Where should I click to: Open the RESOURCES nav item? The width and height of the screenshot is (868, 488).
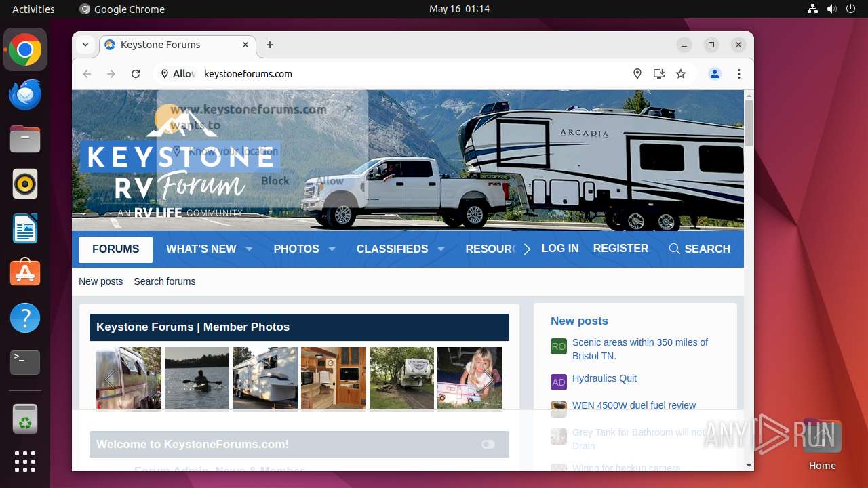point(491,249)
